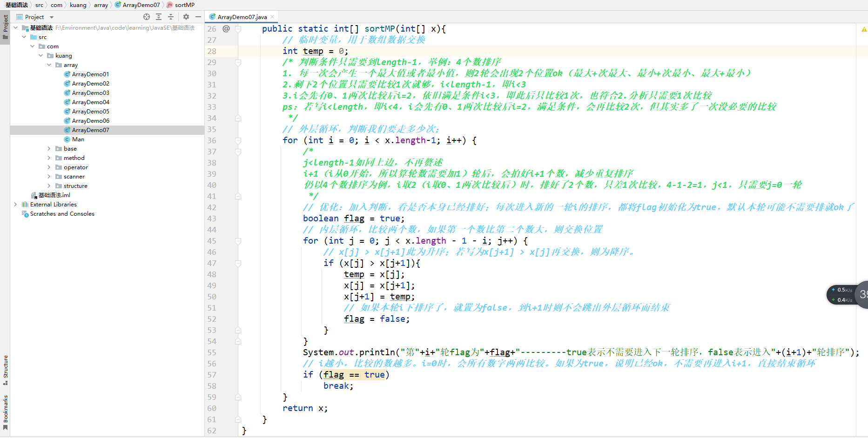
Task: Click sortMP in the breadcrumb bar
Action: (181, 5)
